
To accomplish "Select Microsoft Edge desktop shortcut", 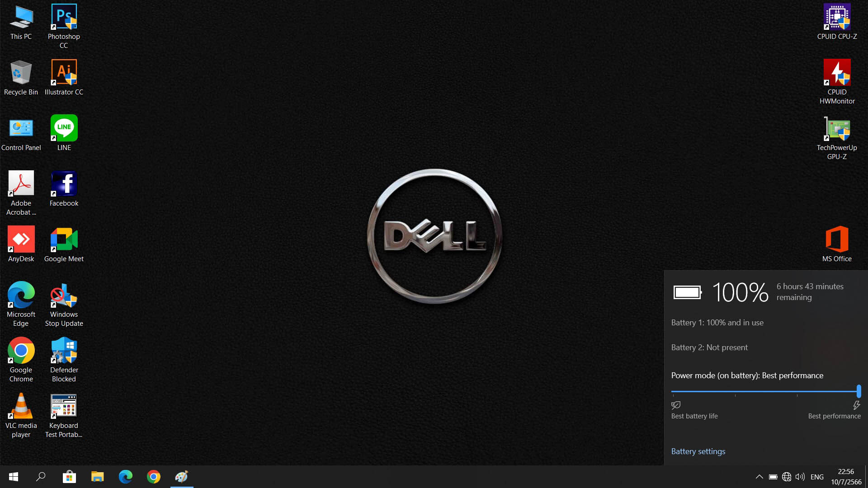I will pyautogui.click(x=21, y=304).
